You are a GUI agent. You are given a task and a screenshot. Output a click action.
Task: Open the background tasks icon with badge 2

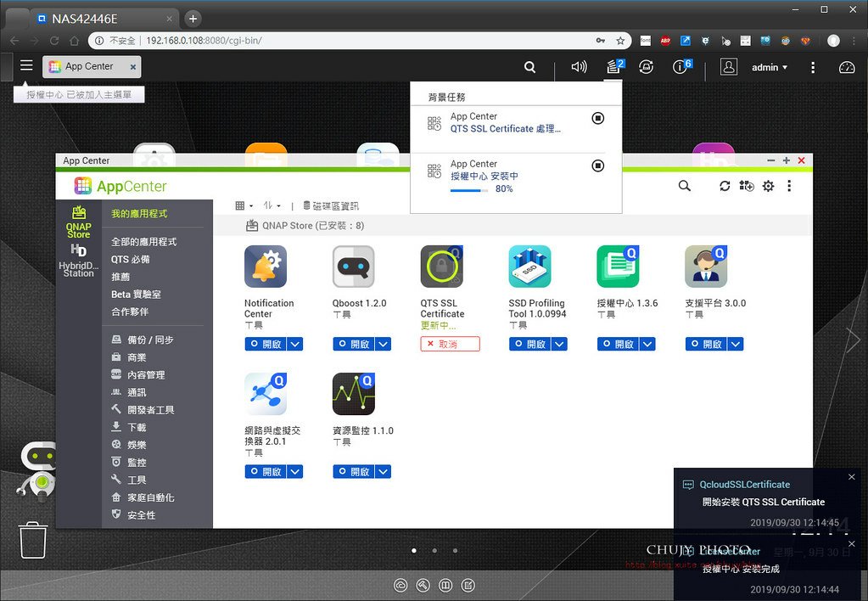(x=614, y=66)
